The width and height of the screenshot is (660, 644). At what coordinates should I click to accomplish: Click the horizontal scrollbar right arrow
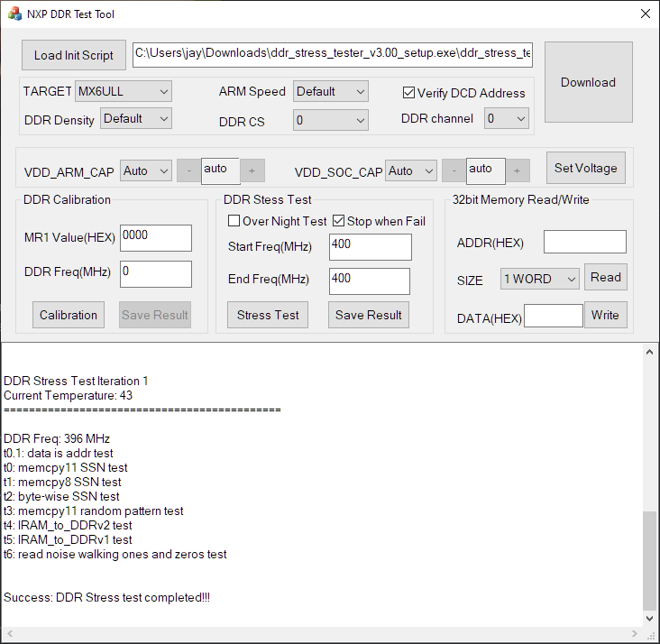coord(635,633)
